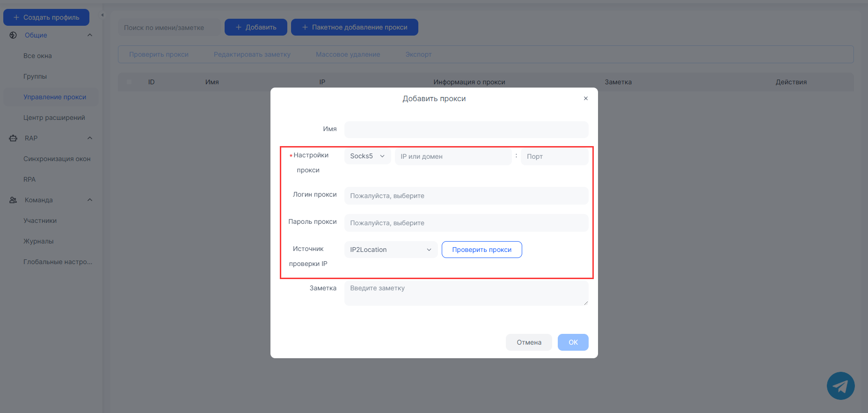This screenshot has height=413, width=868.
Task: Go to Центр расширений menu item
Action: [54, 118]
